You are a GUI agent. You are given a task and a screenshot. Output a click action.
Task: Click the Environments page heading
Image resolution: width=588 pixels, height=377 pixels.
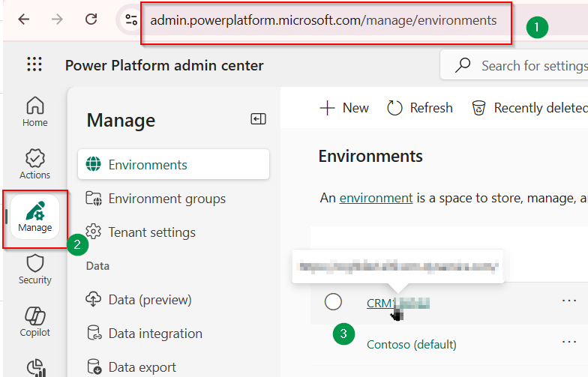pos(370,156)
